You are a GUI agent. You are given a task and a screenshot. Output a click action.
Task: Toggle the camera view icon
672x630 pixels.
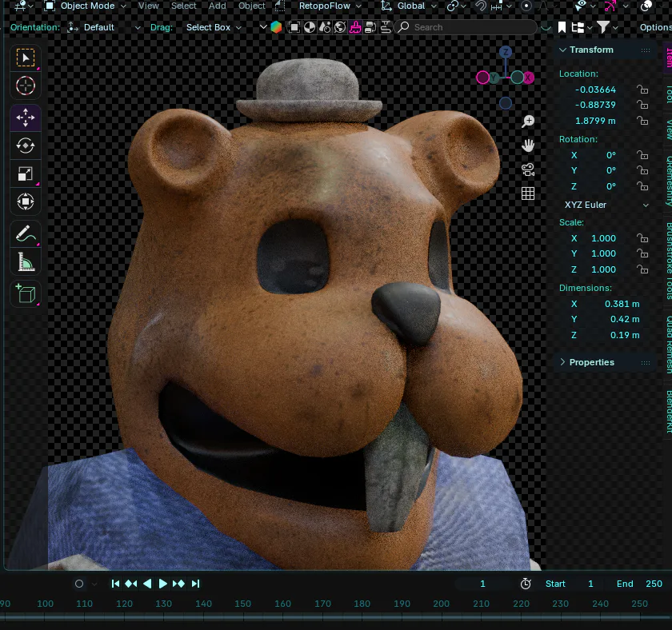tap(527, 169)
